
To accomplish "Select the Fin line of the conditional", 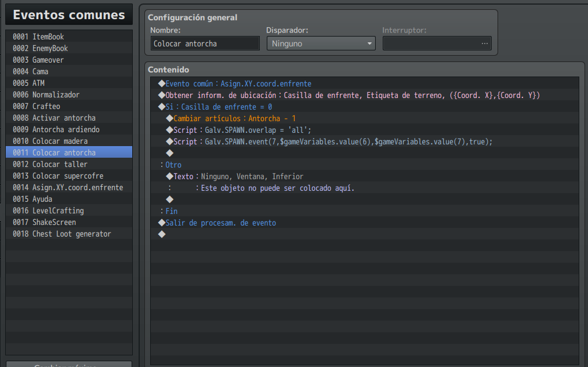I will [365, 212].
